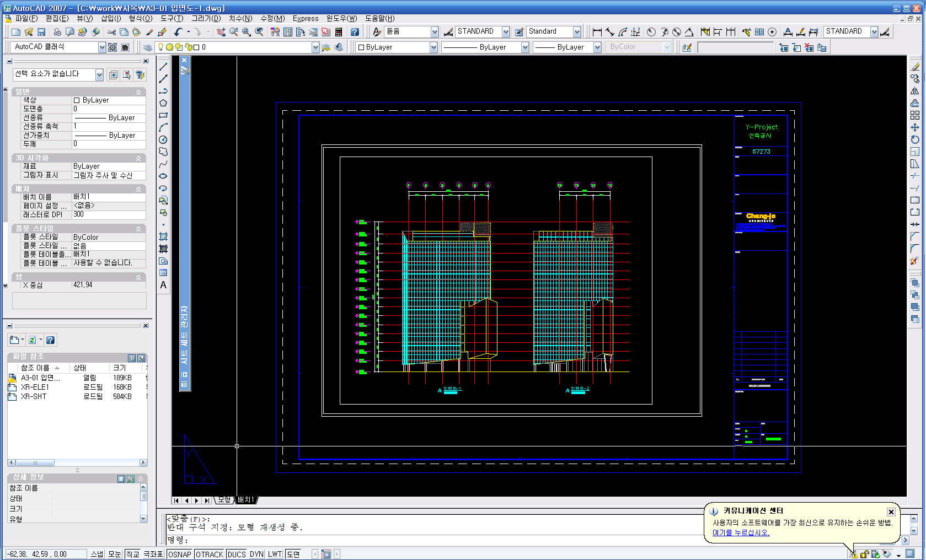Toggle OSNAP in the status bar
Screen dimensions: 926x560
coord(180,554)
